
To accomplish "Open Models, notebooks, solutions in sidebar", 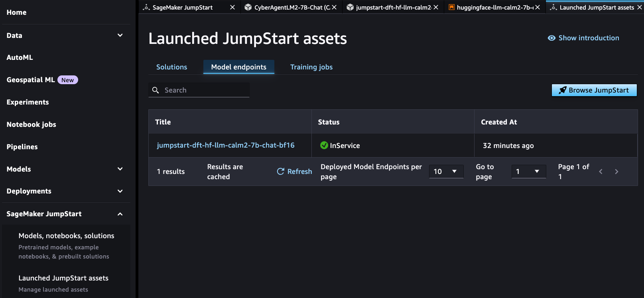I will [66, 236].
